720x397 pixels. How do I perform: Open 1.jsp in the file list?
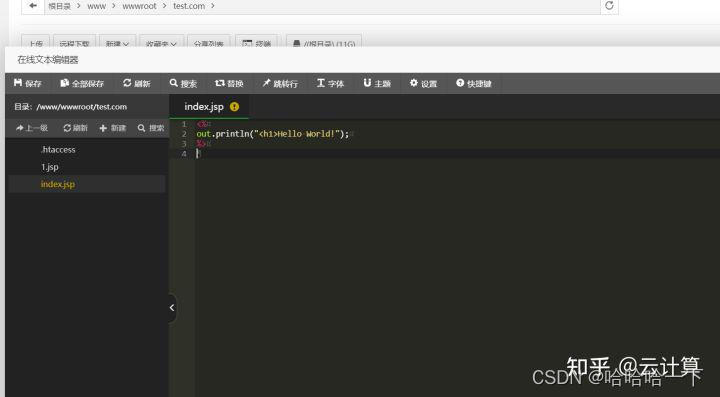(50, 167)
